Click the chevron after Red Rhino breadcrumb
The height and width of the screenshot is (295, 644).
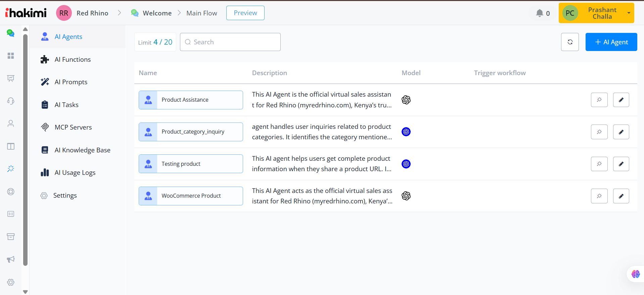coord(119,13)
